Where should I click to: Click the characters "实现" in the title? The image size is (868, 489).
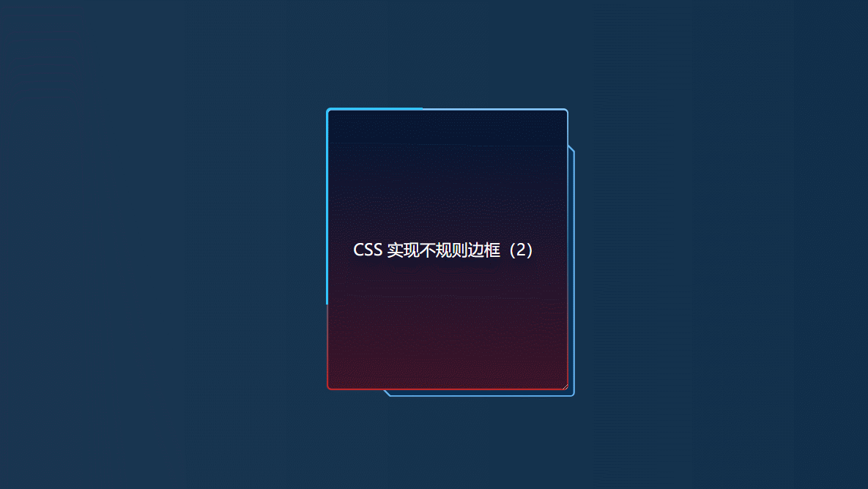coord(402,250)
